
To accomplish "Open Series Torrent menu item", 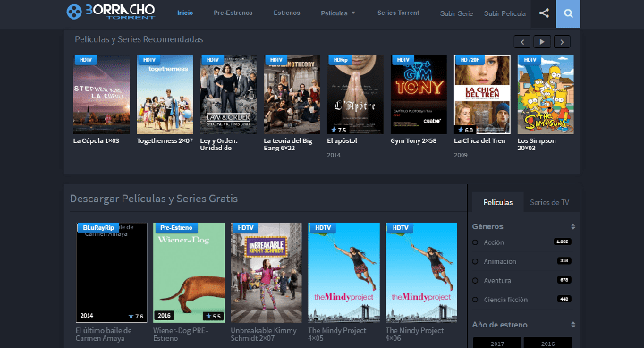I will pyautogui.click(x=398, y=13).
